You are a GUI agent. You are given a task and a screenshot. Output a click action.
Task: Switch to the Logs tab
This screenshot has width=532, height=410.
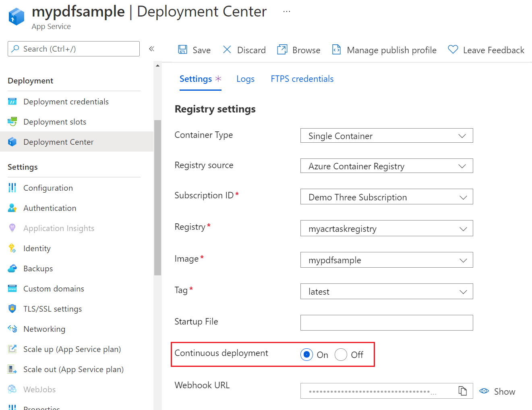click(245, 79)
